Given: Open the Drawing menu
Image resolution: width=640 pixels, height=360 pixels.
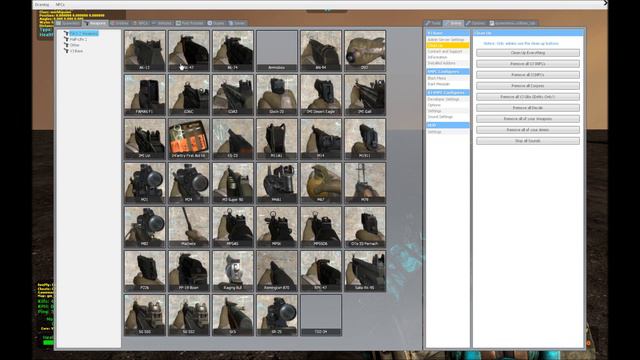Looking at the screenshot, I should (x=42, y=4).
